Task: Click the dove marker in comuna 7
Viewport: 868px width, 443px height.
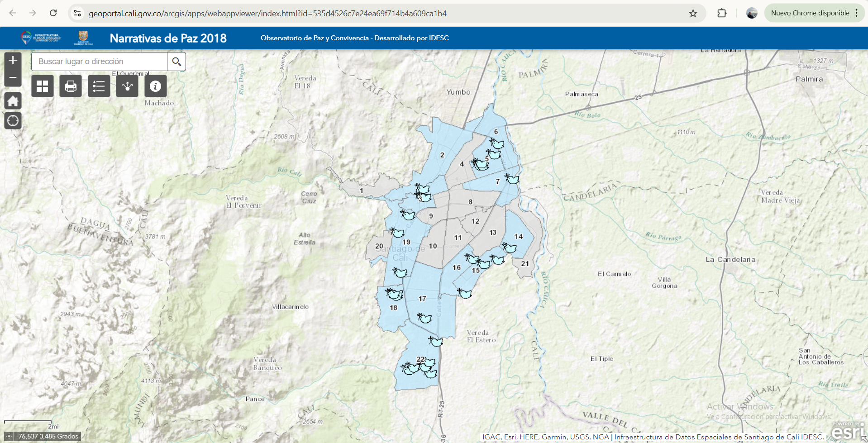Action: pos(512,179)
